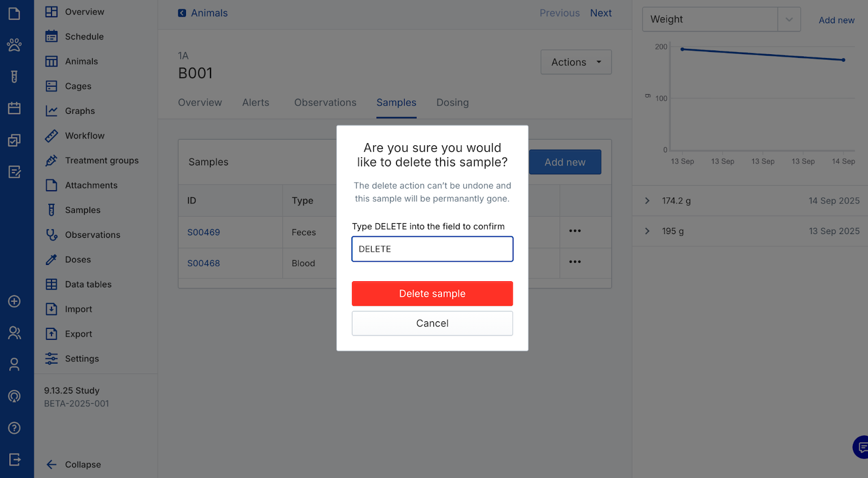This screenshot has width=868, height=478.
Task: Click the logout icon in left rail
Action: point(15,460)
